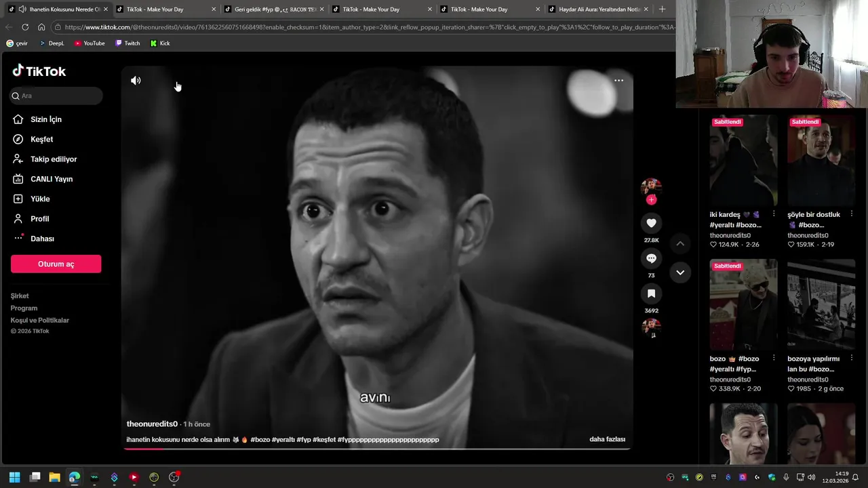Open Kick bookmark

pos(160,43)
